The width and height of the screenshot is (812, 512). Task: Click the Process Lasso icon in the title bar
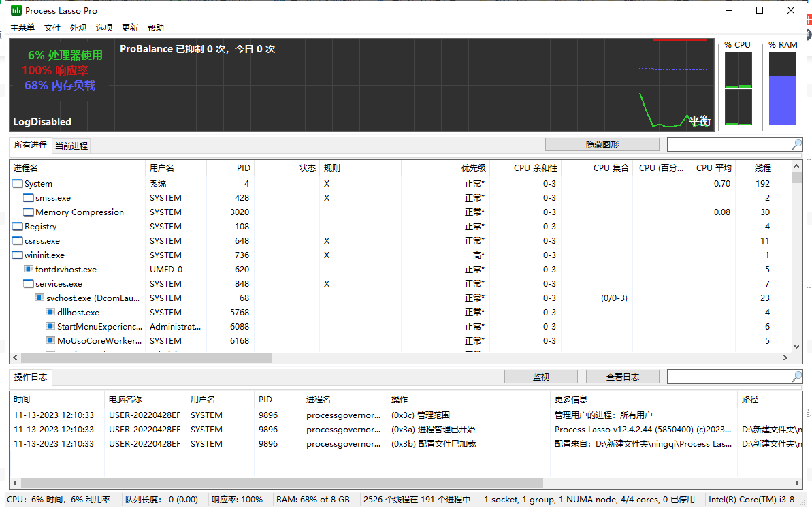(16, 10)
